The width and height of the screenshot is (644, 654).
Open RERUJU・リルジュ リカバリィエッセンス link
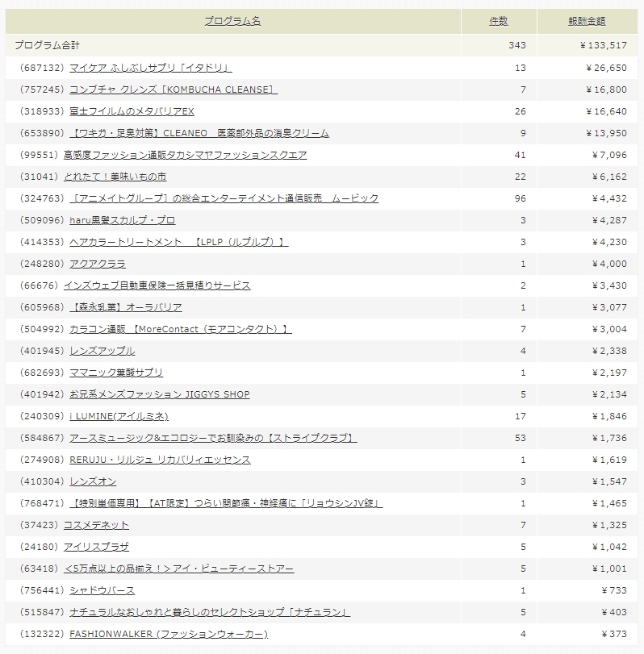[160, 460]
